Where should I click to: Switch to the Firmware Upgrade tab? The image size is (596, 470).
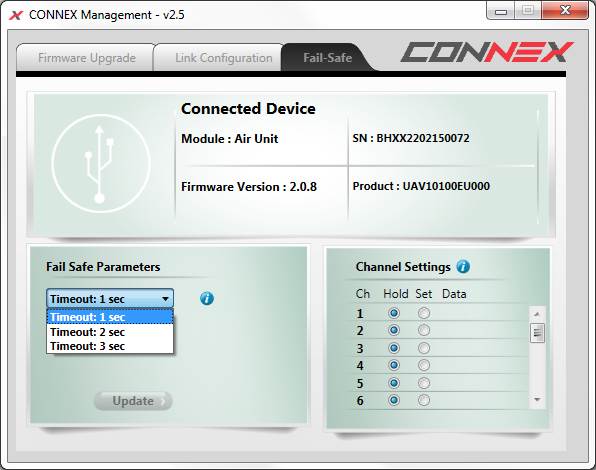pos(87,58)
